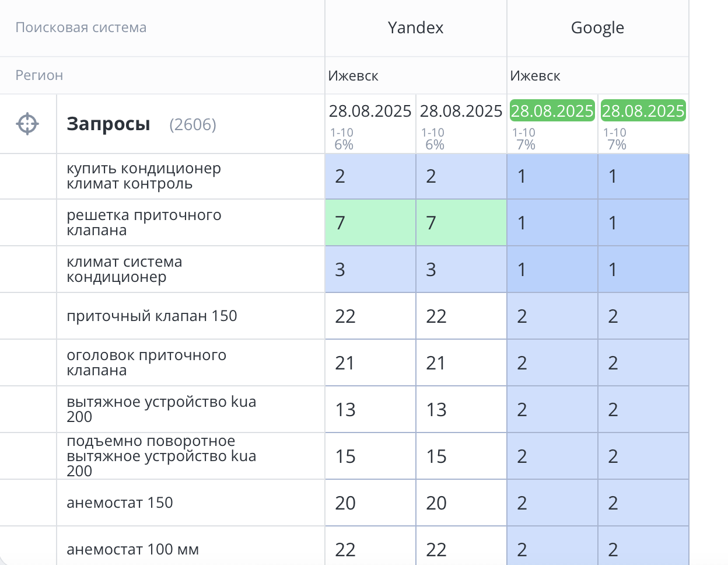Click the query count (2606)
This screenshot has height=565, width=728.
(192, 124)
